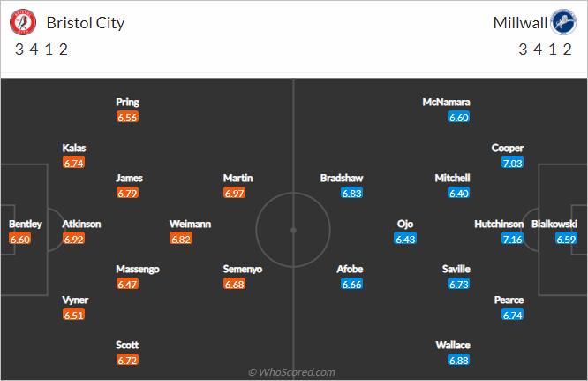Click the Millwall club crest
Viewport: 588px width, 381px height.
(x=563, y=22)
